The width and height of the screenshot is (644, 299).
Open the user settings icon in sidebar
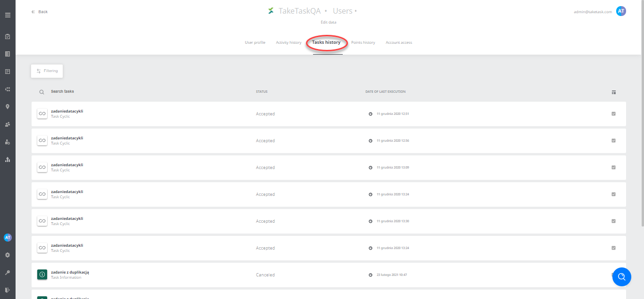8,142
